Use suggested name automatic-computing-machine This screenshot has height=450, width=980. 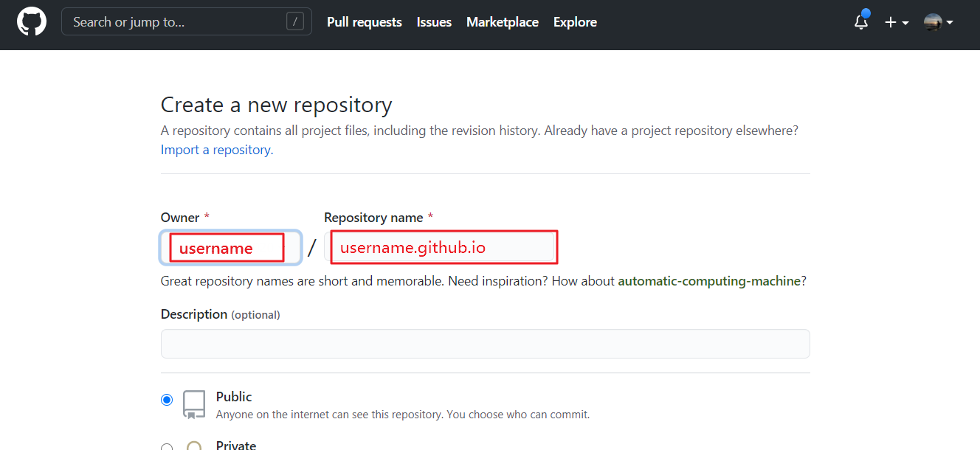click(708, 281)
